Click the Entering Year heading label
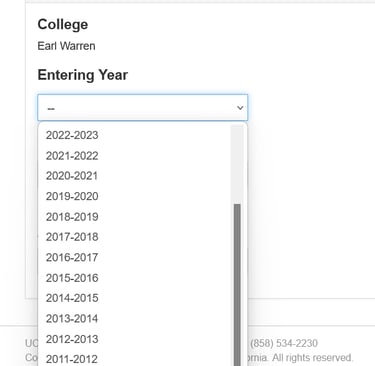Screen dimensions: 375x366 83,75
